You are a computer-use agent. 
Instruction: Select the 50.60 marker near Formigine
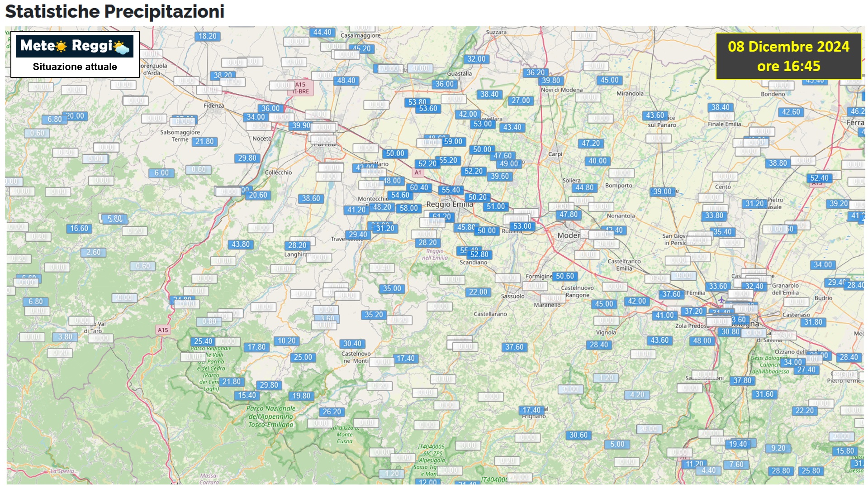tap(564, 276)
